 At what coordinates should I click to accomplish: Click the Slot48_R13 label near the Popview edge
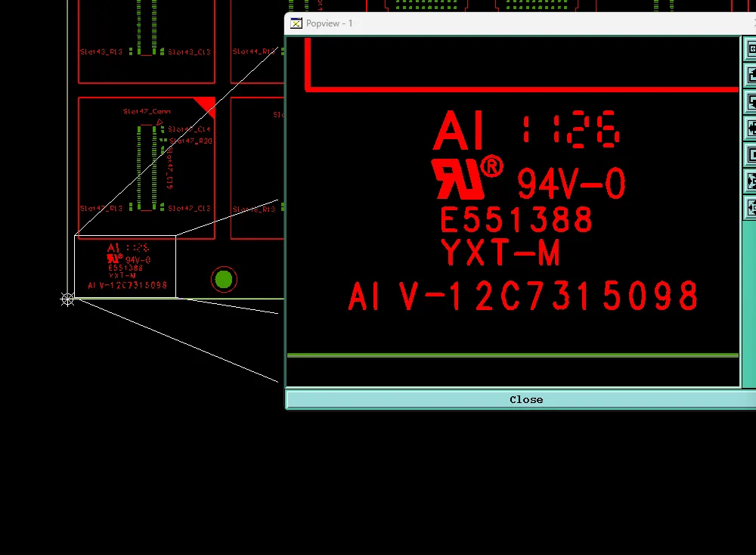click(254, 209)
